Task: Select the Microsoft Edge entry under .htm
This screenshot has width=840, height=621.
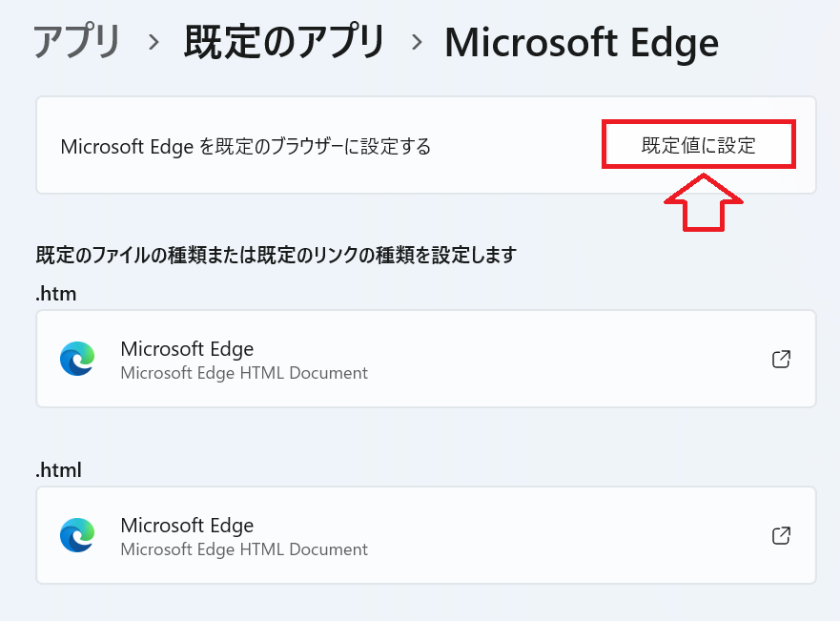Action: click(x=187, y=349)
